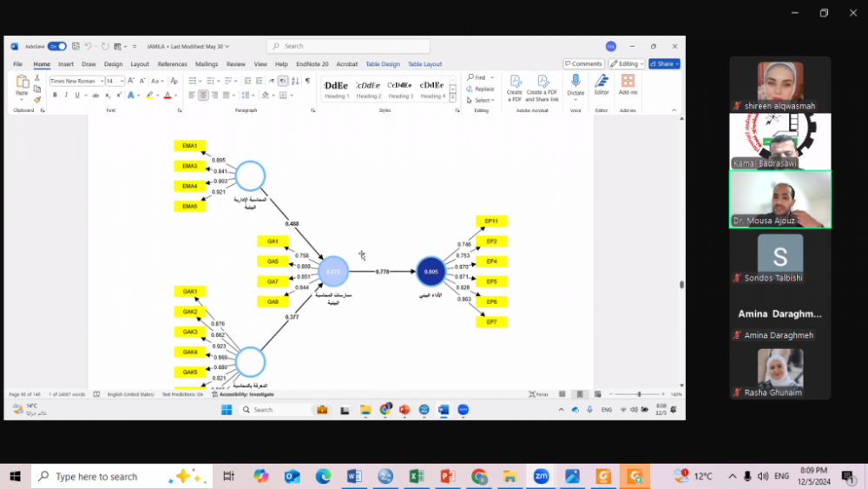Image resolution: width=868 pixels, height=489 pixels.
Task: Click Find in the Editing group
Action: 477,77
